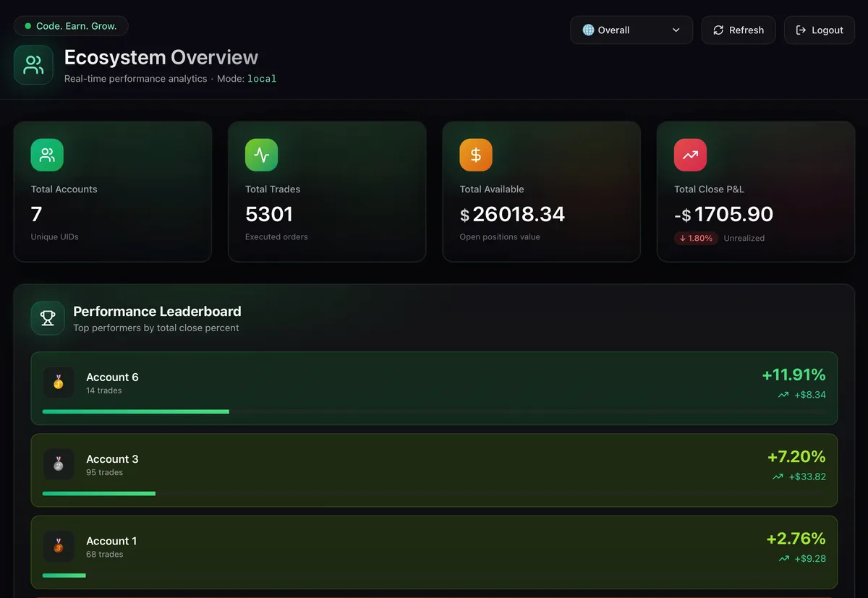The height and width of the screenshot is (598, 868).
Task: Click the Total Available dollar sign icon
Action: pos(475,154)
